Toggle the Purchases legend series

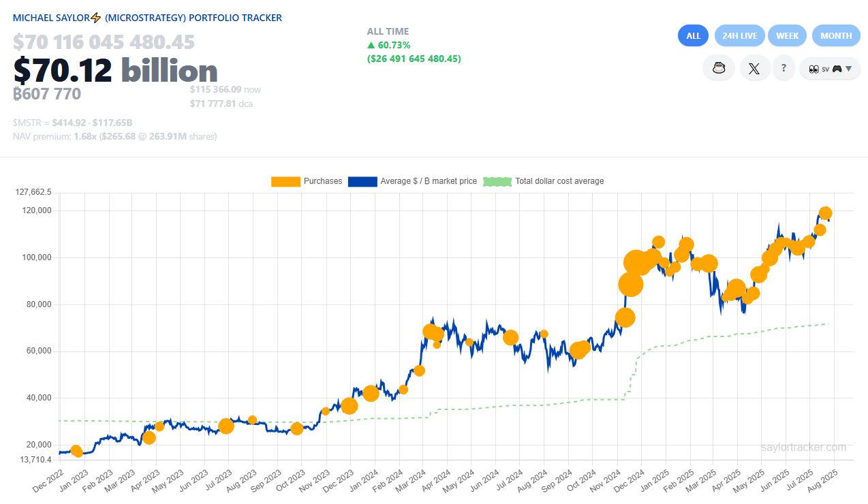(307, 181)
